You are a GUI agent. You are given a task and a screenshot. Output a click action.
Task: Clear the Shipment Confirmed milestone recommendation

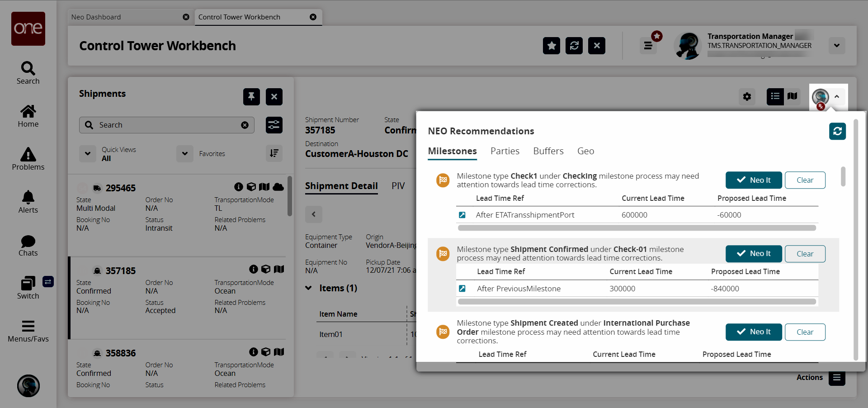[805, 254]
